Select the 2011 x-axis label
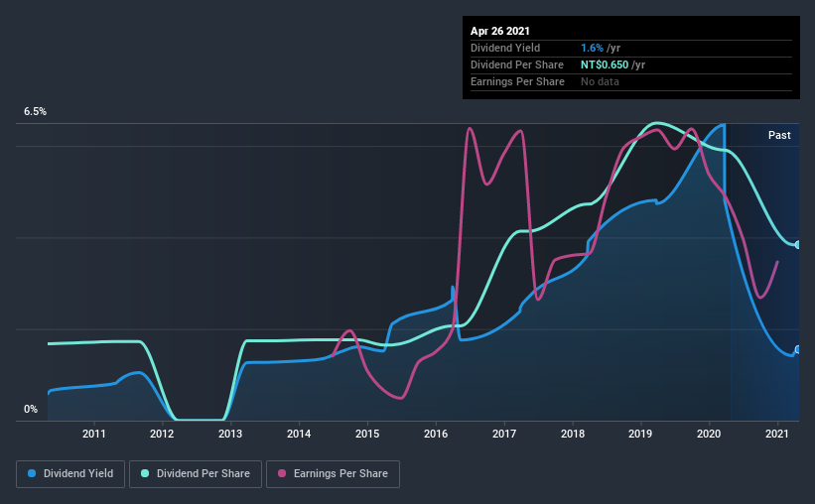The width and height of the screenshot is (815, 504). coord(94,434)
